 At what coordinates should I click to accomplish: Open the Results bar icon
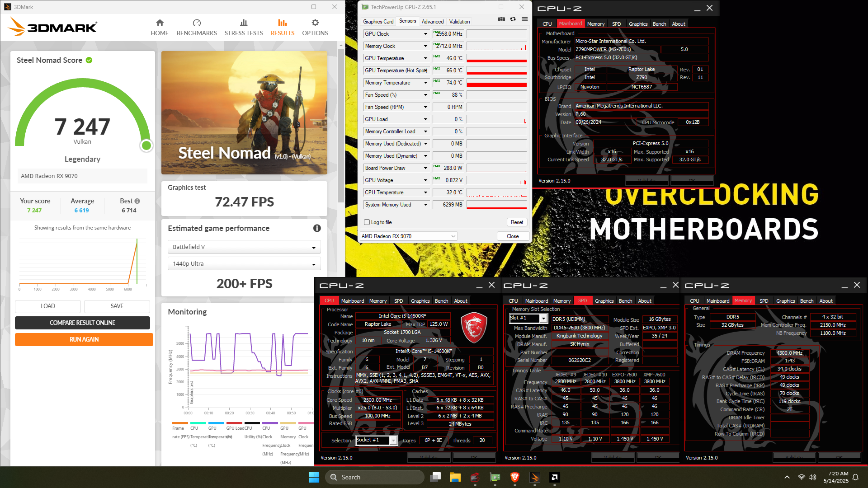(x=283, y=23)
